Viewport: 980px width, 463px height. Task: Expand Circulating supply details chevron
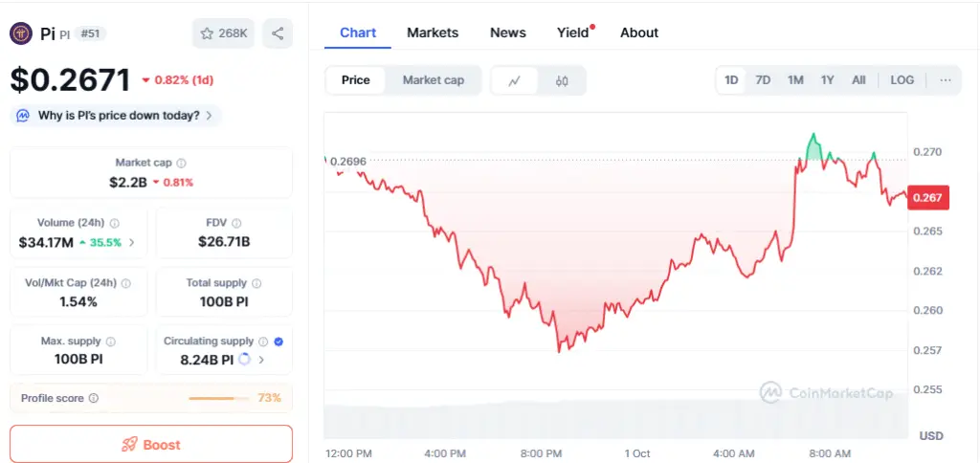point(261,361)
